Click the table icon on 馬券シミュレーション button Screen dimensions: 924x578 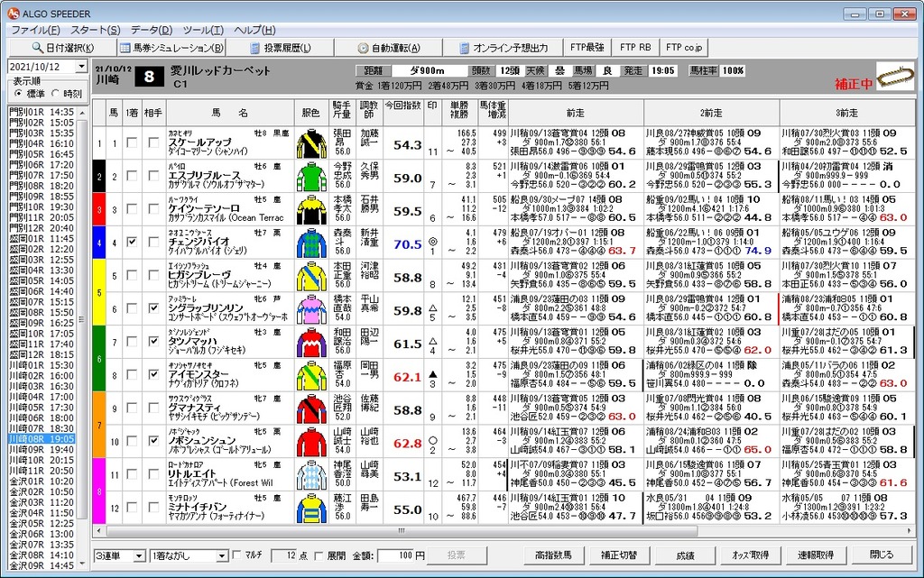[125, 48]
